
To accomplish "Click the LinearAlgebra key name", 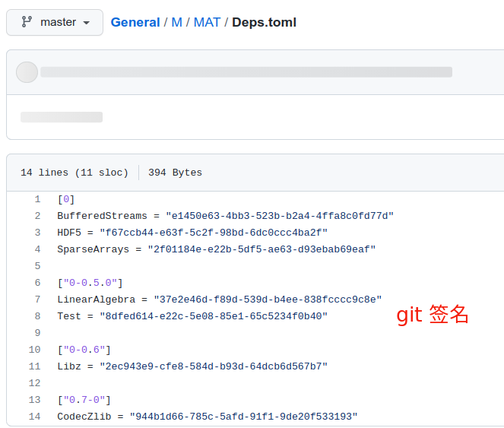I will tap(96, 300).
